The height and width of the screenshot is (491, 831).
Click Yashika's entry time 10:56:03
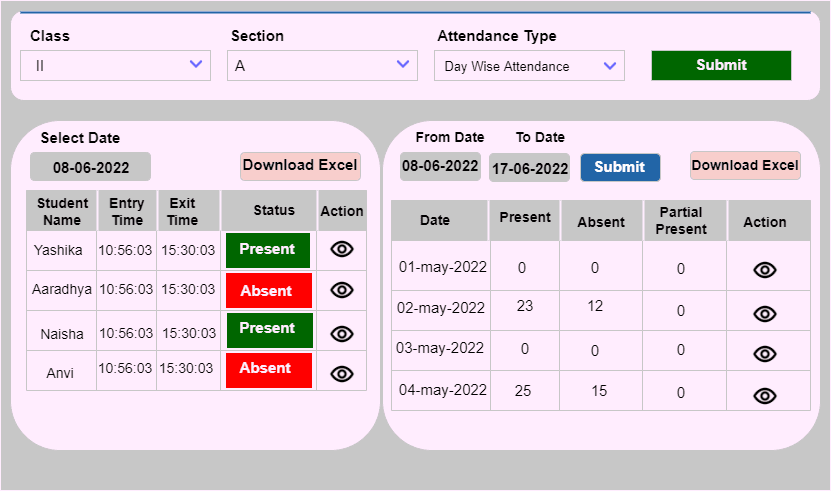[125, 250]
